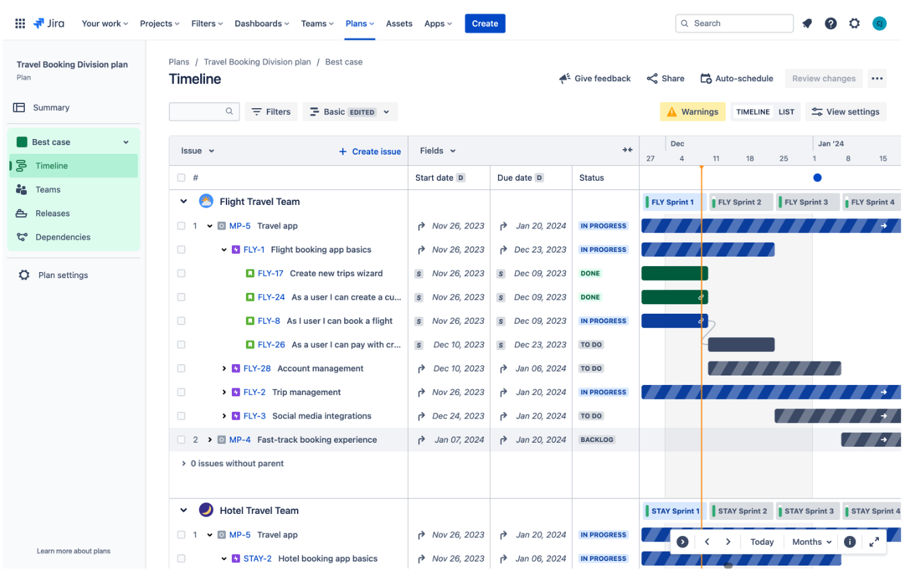Switch to the LIST tab
The width and height of the screenshot is (924, 575).
coord(786,112)
